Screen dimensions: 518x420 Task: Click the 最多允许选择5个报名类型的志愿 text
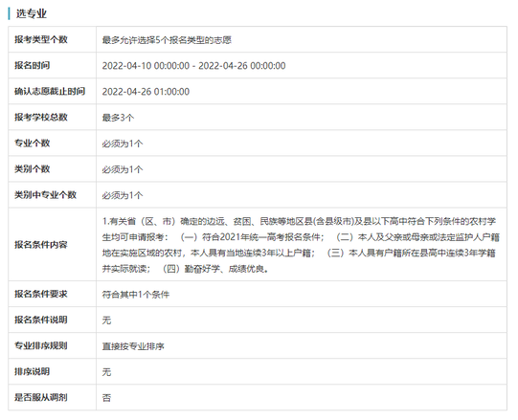coord(167,40)
